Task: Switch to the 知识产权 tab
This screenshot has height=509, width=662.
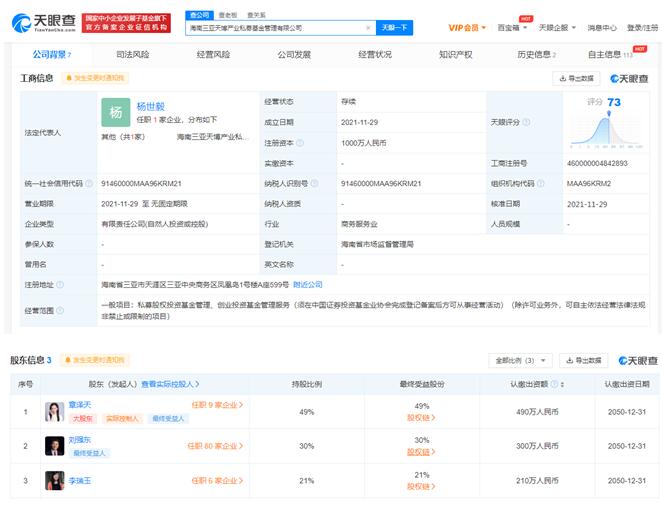Action: tap(456, 54)
